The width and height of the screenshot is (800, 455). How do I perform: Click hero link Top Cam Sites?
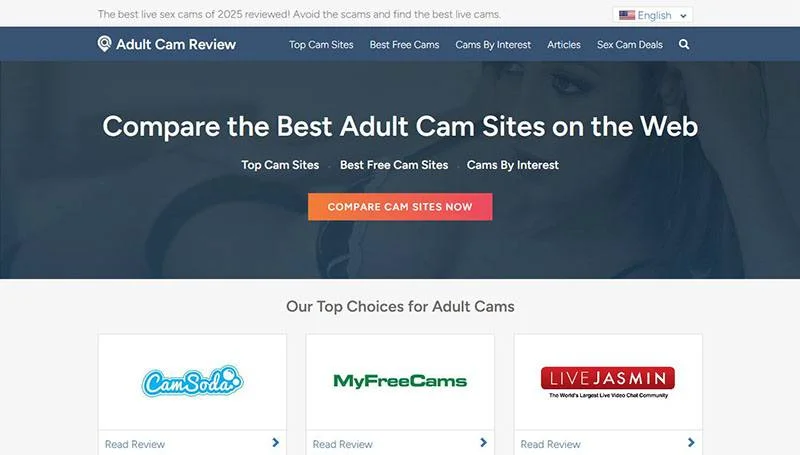280,165
